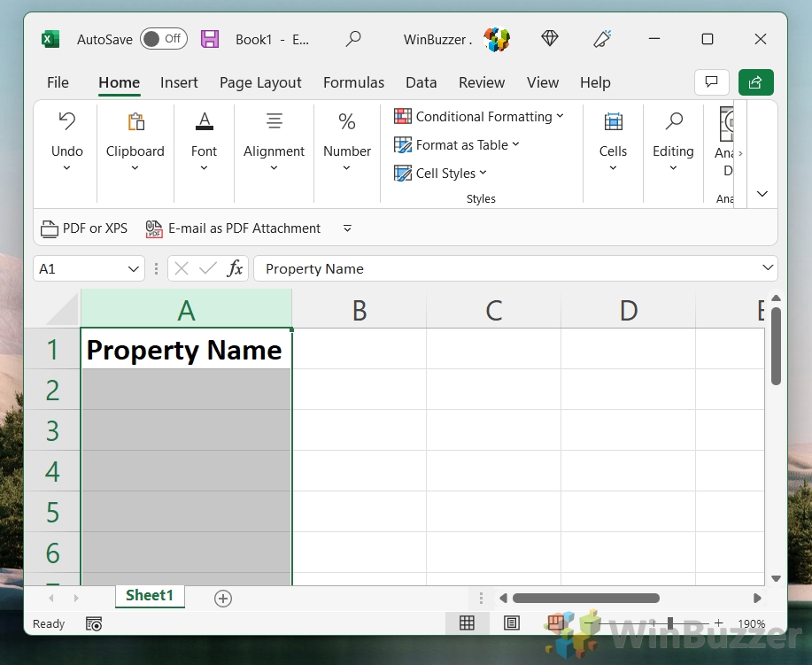812x665 pixels.
Task: Open the Name Box dropdown arrow
Action: click(x=133, y=269)
